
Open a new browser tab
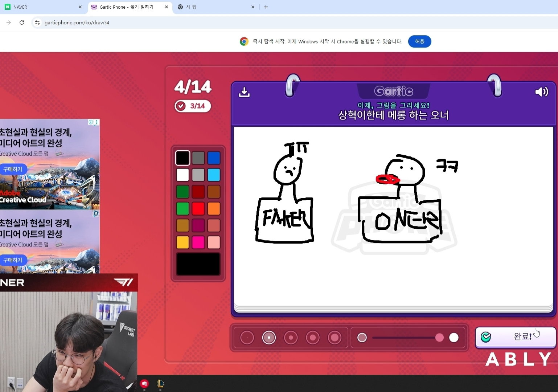click(x=266, y=7)
